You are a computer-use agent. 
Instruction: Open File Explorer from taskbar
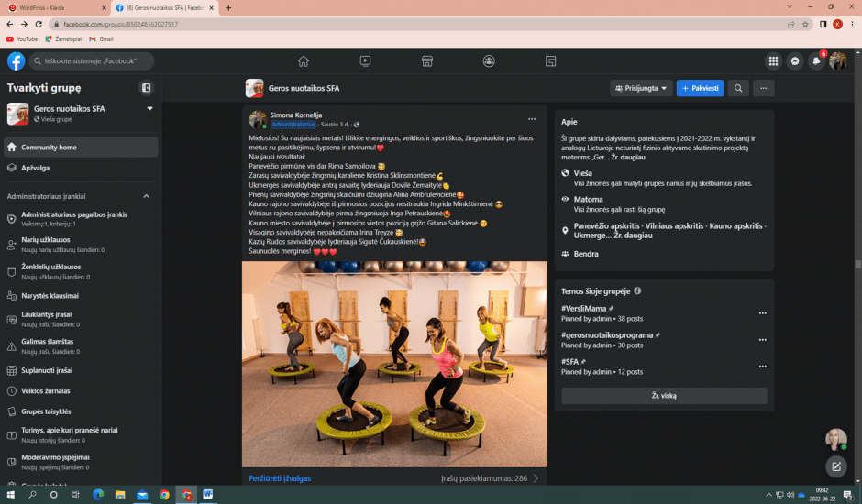[120, 495]
